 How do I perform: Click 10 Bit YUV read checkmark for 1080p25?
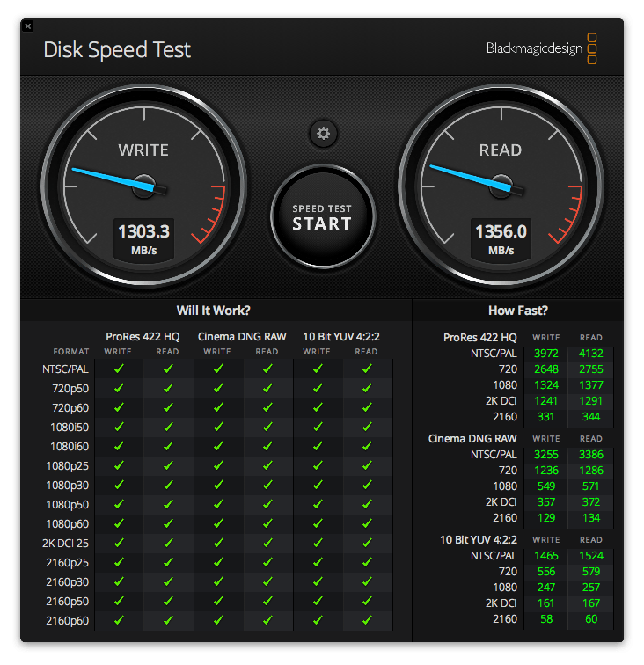pos(367,465)
